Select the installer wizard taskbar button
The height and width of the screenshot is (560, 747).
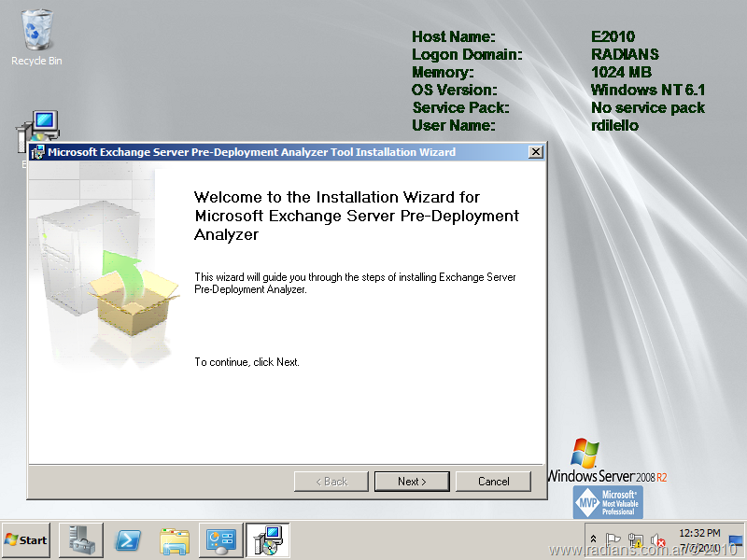point(267,539)
